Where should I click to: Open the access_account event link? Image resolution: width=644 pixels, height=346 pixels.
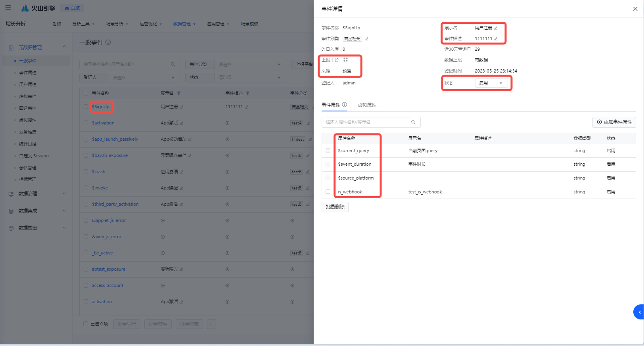[x=107, y=285]
